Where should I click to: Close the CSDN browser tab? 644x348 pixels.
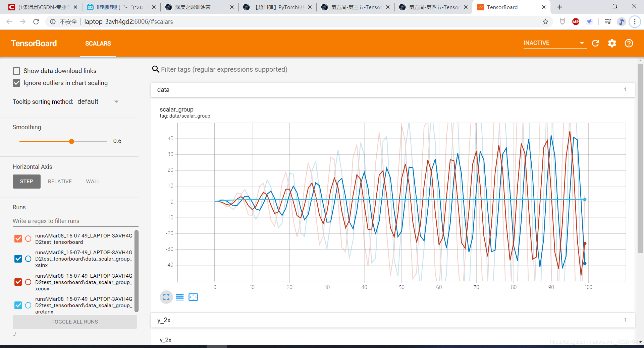pyautogui.click(x=75, y=7)
